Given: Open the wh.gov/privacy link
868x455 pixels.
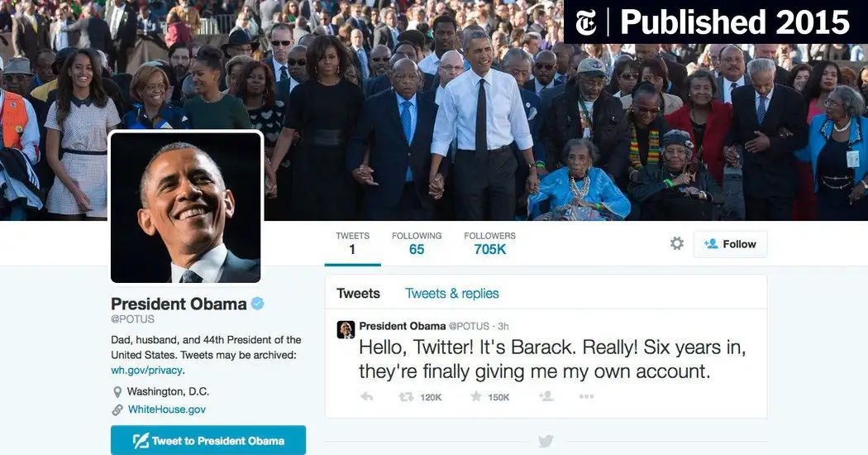Looking at the screenshot, I should pyautogui.click(x=146, y=371).
